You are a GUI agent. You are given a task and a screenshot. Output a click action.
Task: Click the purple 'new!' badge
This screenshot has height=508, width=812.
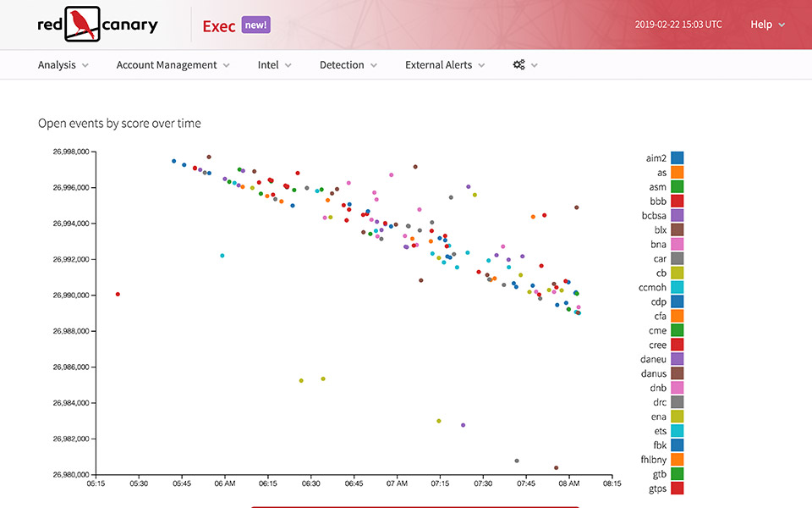255,25
